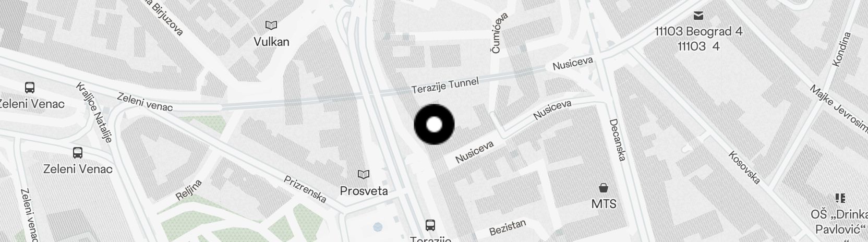Select the upper Zeleni Venac bus icon
This screenshot has height=242, width=868.
pos(30,87)
